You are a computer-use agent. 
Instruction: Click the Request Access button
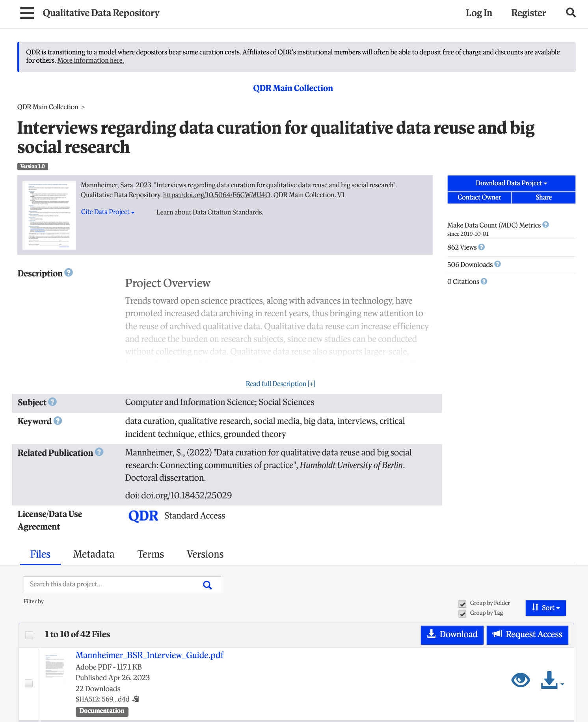[527, 635]
